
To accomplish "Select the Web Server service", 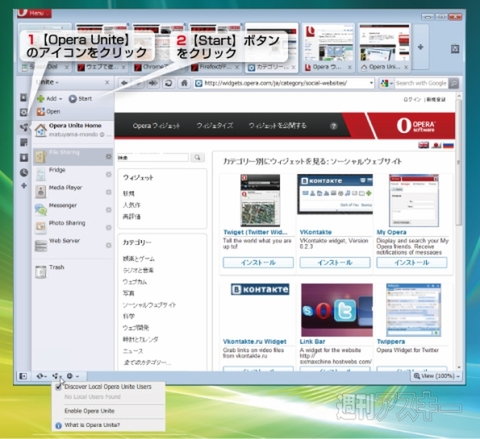I will [x=73, y=245].
